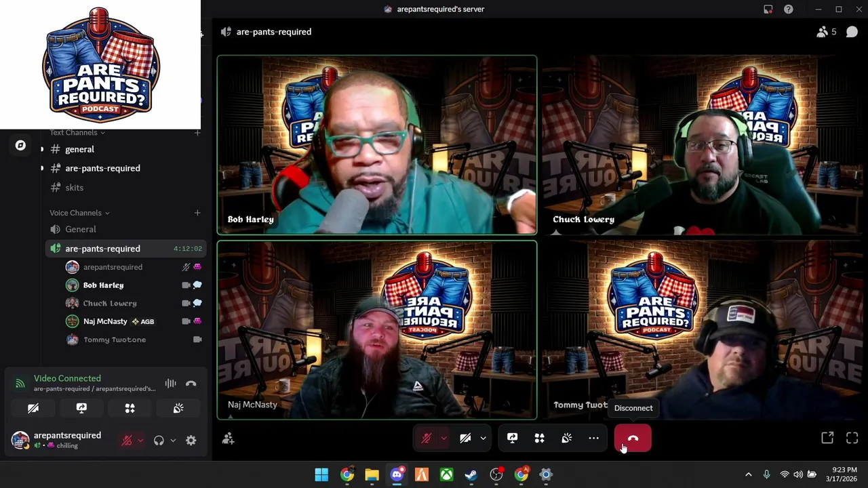Enter full screen for the call

click(852, 439)
